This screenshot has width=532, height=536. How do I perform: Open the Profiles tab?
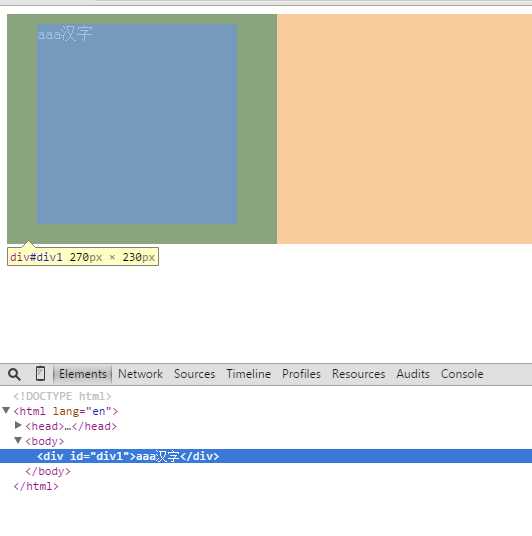coord(301,374)
